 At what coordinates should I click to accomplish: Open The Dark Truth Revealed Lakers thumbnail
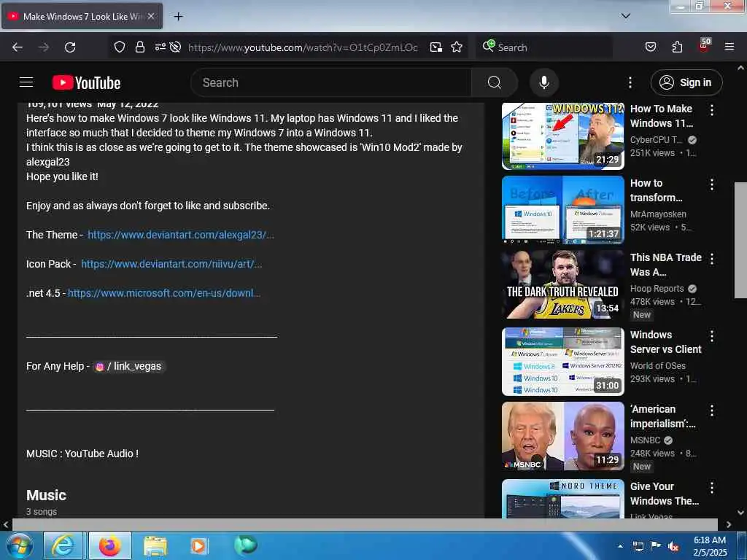pos(562,285)
